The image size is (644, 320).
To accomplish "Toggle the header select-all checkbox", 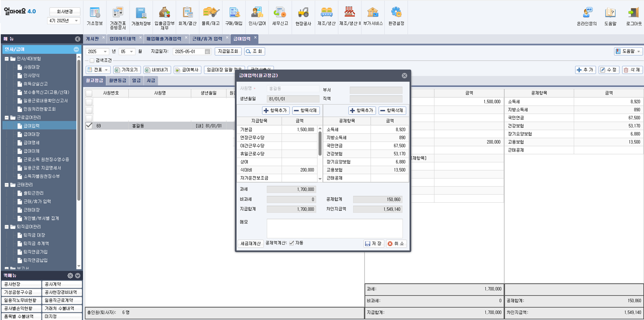I will click(x=89, y=93).
